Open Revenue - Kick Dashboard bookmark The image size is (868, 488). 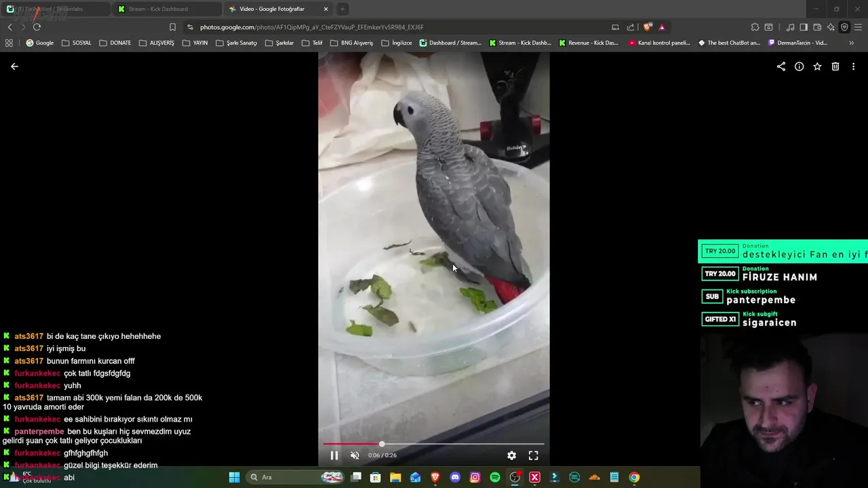pos(589,43)
